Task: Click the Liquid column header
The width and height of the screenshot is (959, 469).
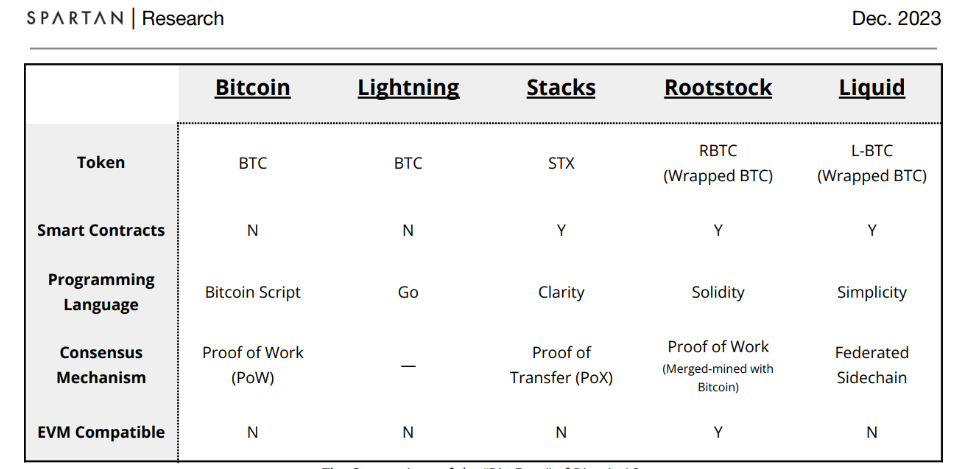Action: coord(872,88)
